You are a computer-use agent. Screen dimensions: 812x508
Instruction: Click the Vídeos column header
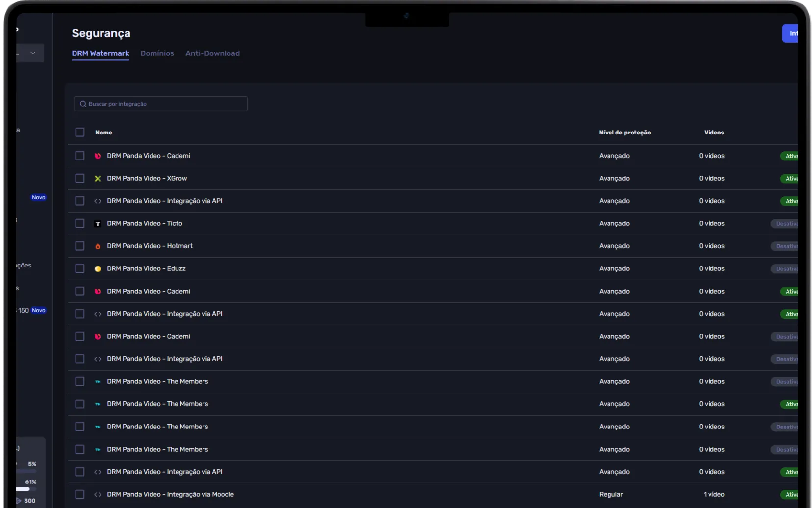coord(714,133)
